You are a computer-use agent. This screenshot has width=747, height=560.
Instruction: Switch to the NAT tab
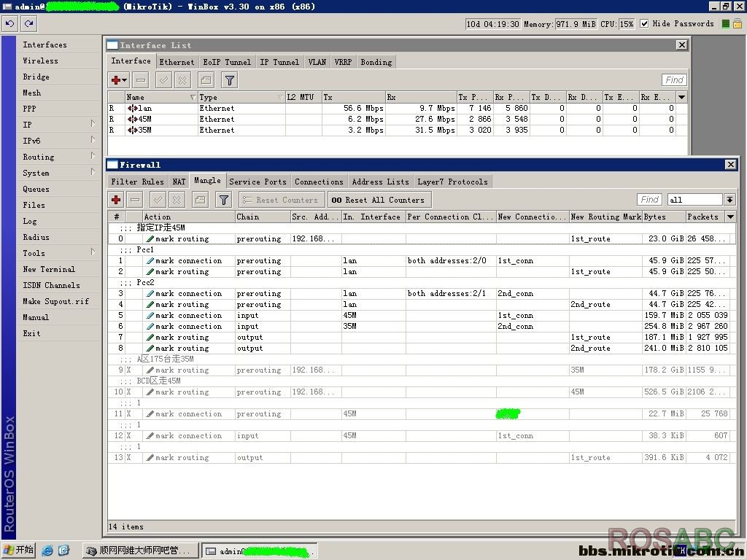tap(179, 182)
